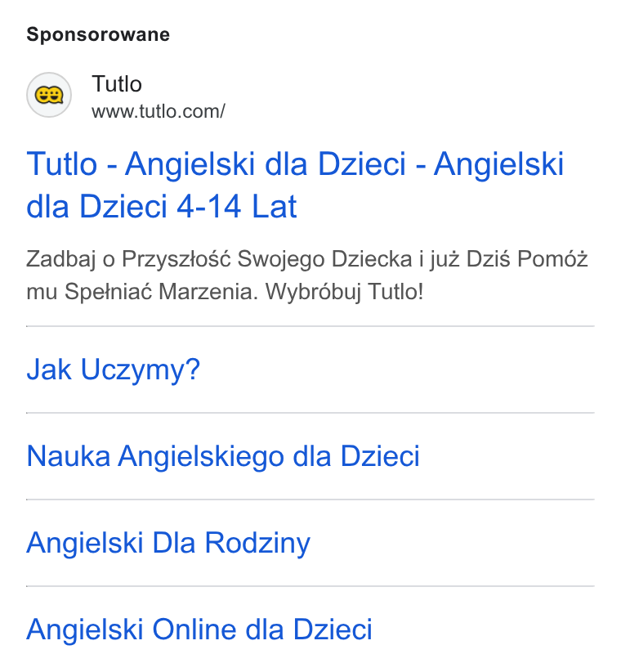Click 'Angielskiego' within the second sitelink
The height and width of the screenshot is (672, 621).
pyautogui.click(x=201, y=456)
